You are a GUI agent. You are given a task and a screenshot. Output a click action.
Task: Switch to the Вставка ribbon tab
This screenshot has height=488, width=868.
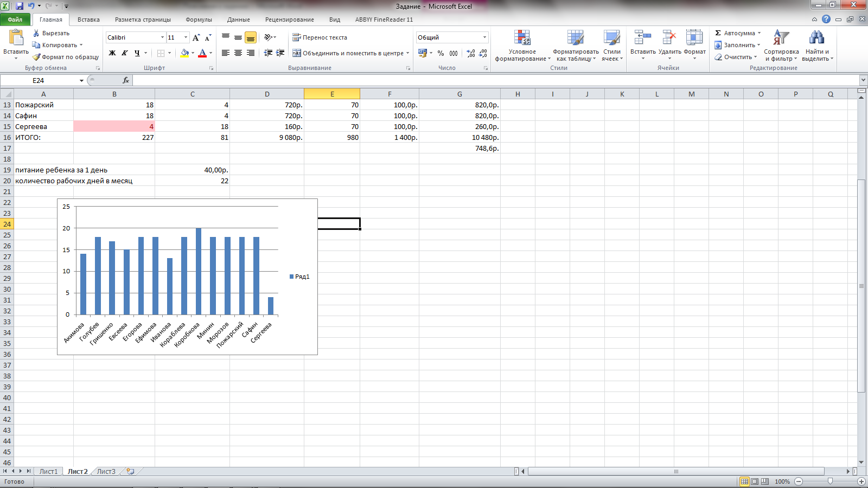[88, 20]
